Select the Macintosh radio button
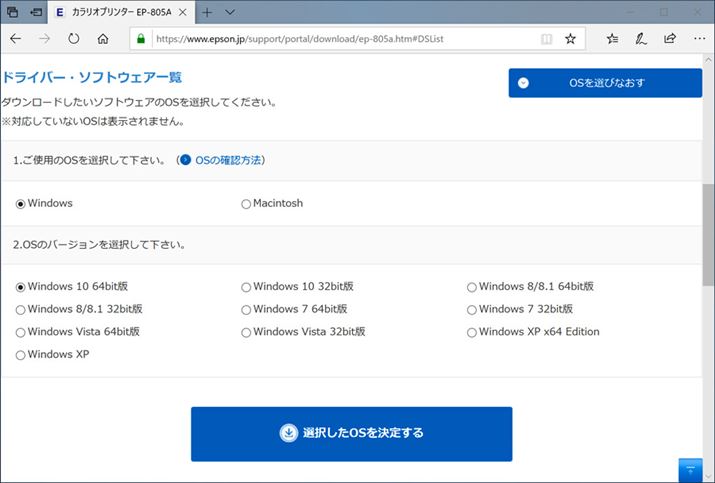This screenshot has width=715, height=483. (246, 204)
